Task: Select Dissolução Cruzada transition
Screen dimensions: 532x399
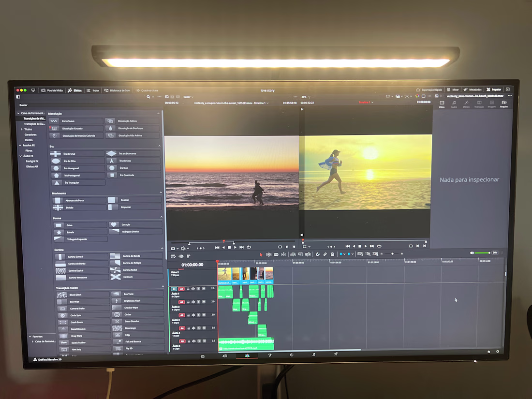Action: point(76,128)
